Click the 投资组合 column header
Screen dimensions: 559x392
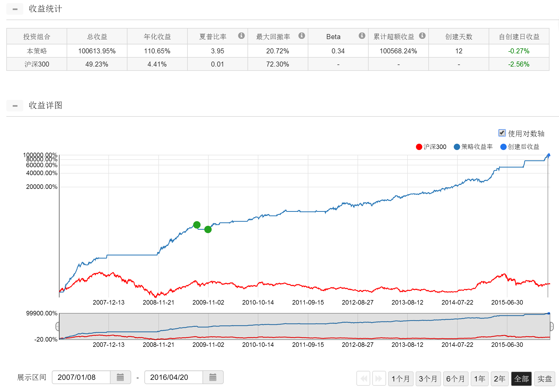(37, 36)
